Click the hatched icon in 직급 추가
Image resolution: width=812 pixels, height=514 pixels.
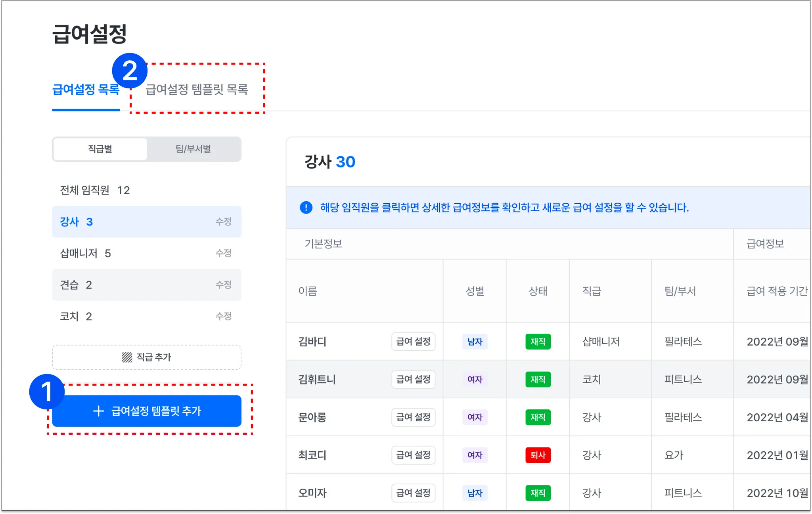point(126,357)
